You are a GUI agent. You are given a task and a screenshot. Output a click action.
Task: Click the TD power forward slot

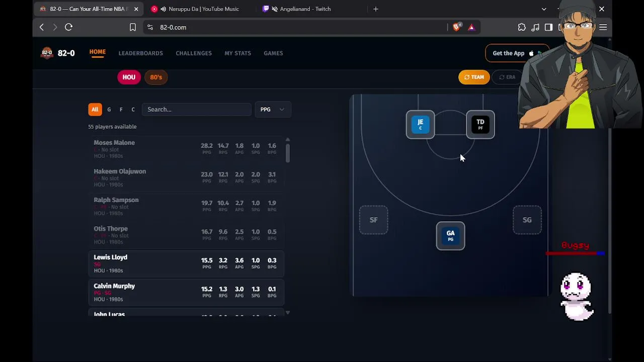click(x=480, y=124)
